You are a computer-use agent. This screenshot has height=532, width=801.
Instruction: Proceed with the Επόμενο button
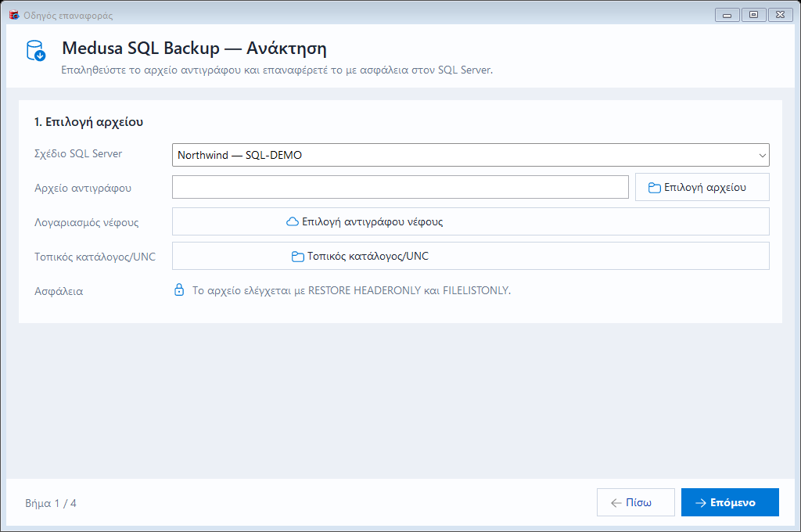[x=730, y=502]
